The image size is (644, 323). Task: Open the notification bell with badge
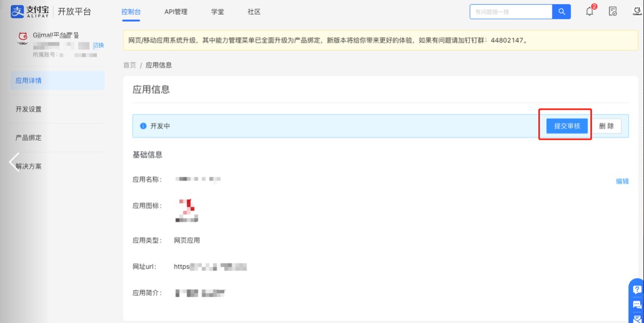pos(590,11)
